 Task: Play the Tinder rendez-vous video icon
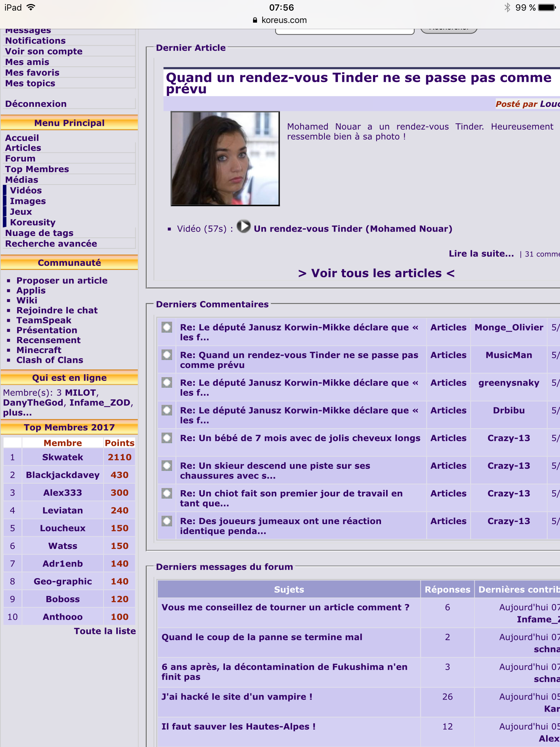[244, 227]
